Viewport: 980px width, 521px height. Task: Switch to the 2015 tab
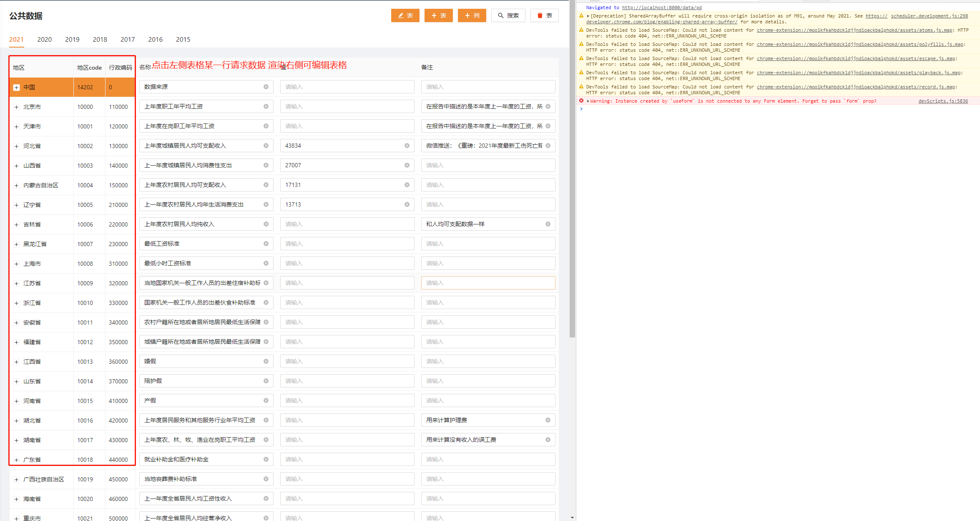(183, 39)
